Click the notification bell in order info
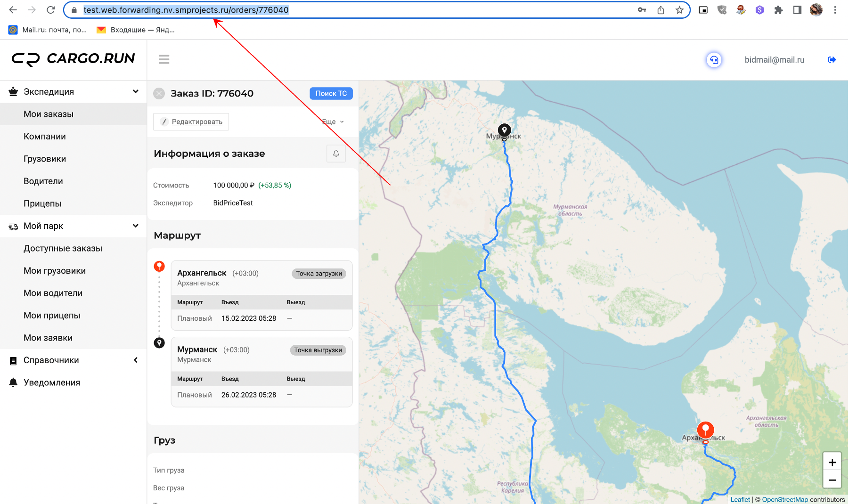This screenshot has height=504, width=849. click(x=336, y=154)
